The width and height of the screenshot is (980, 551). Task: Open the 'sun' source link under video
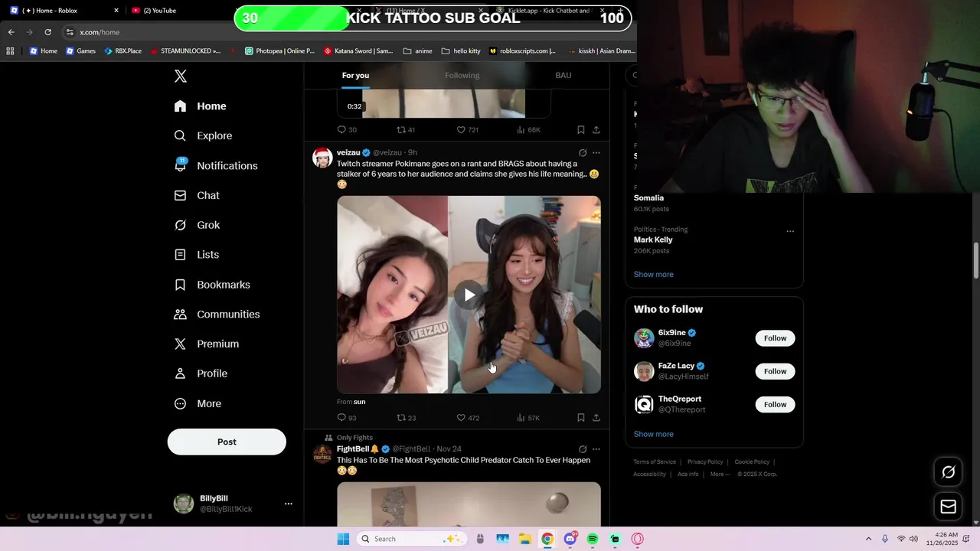[x=359, y=402]
